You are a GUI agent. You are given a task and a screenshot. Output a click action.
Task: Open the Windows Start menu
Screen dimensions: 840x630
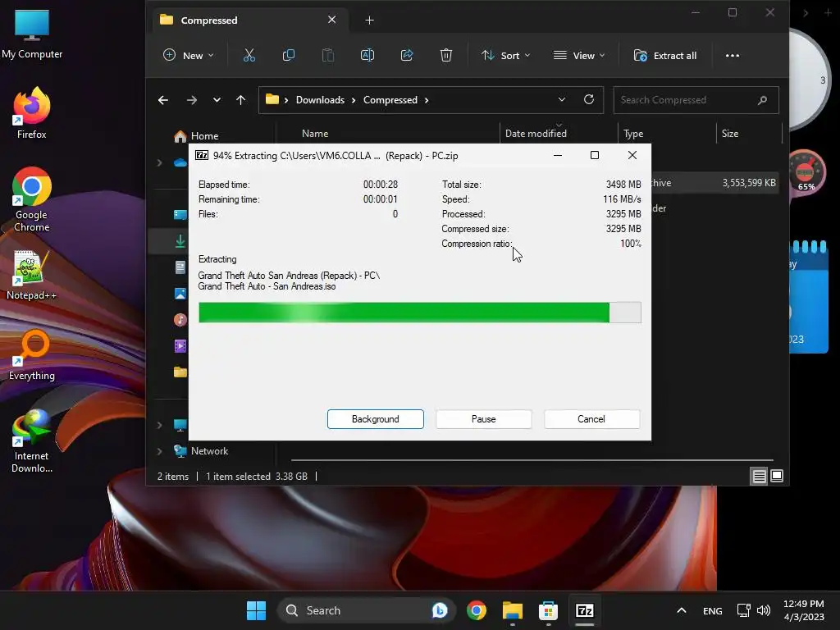pos(256,610)
